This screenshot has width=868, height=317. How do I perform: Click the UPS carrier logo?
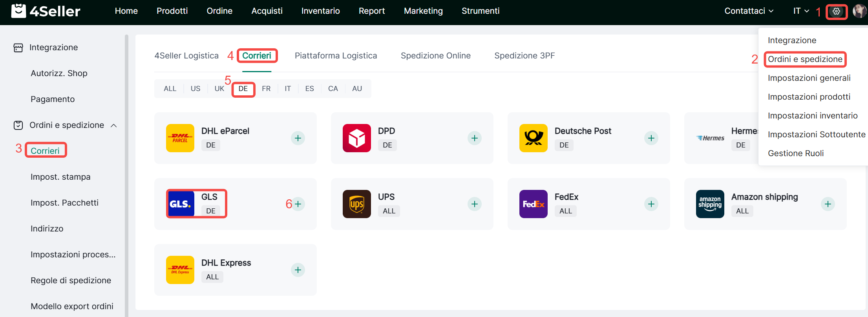[x=356, y=204]
